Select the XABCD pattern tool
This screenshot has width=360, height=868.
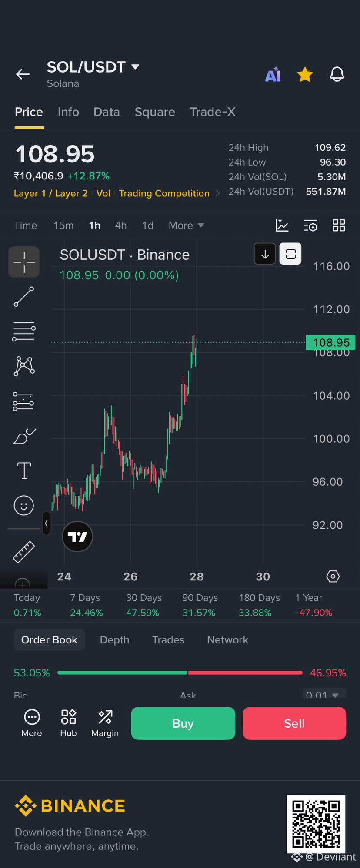click(24, 366)
